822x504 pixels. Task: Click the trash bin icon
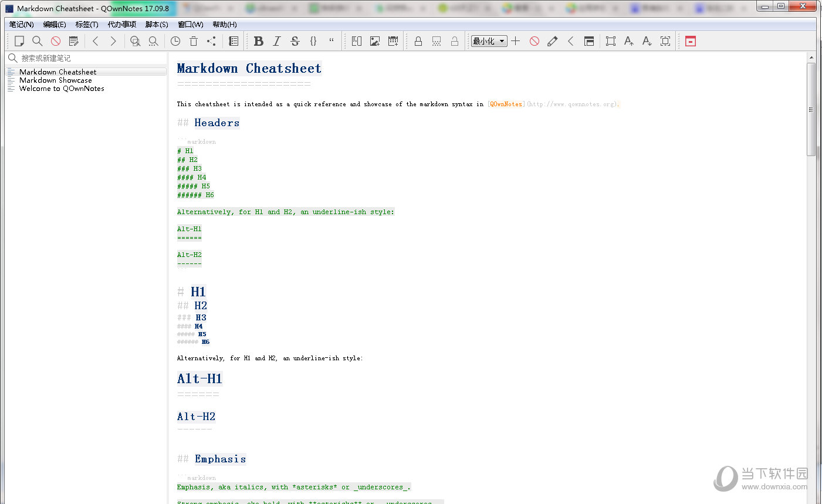[x=194, y=41]
